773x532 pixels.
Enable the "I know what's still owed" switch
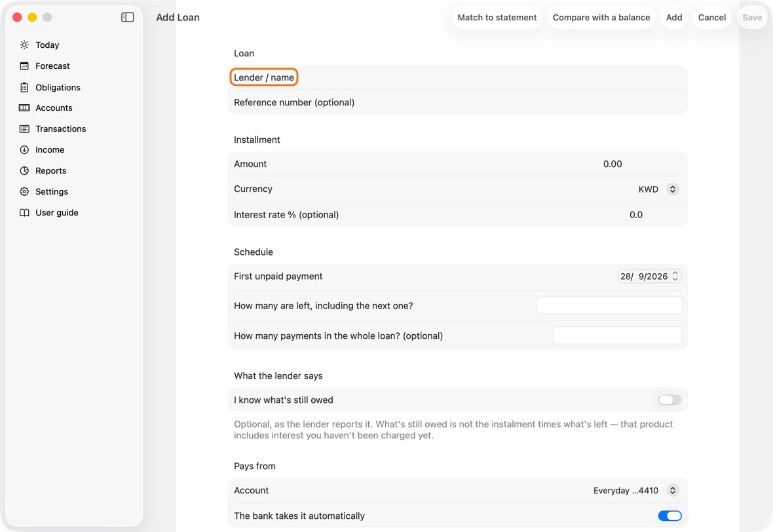(x=669, y=400)
